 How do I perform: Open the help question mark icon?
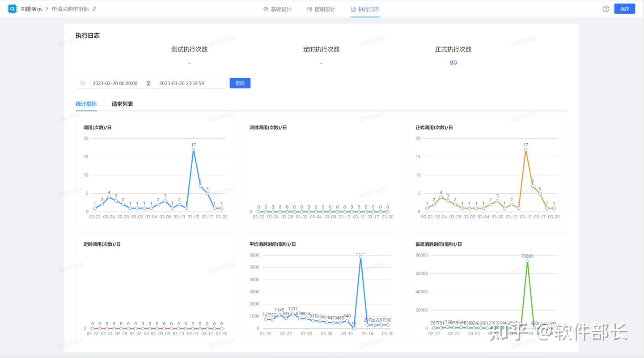(x=606, y=9)
